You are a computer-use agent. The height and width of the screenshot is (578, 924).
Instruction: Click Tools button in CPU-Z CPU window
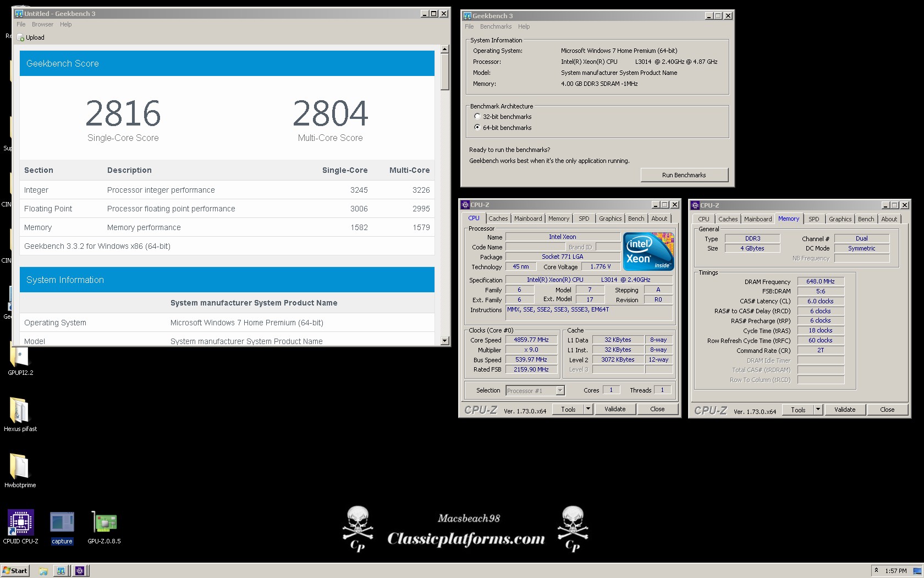point(568,409)
